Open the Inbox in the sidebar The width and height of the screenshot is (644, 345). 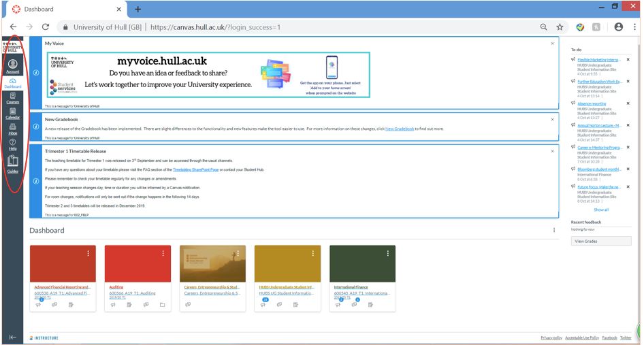coord(13,129)
